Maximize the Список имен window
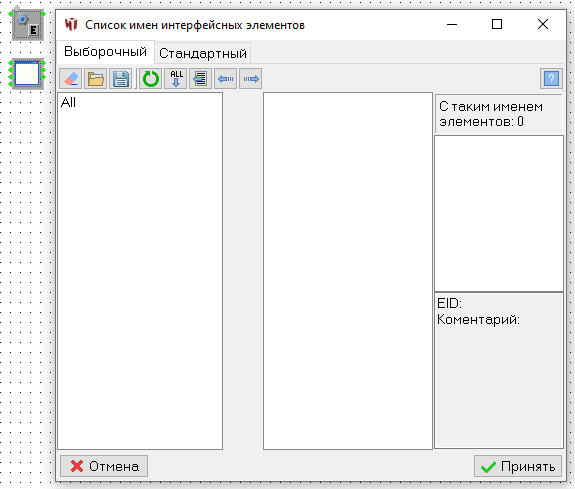This screenshot has width=575, height=489. 497,25
